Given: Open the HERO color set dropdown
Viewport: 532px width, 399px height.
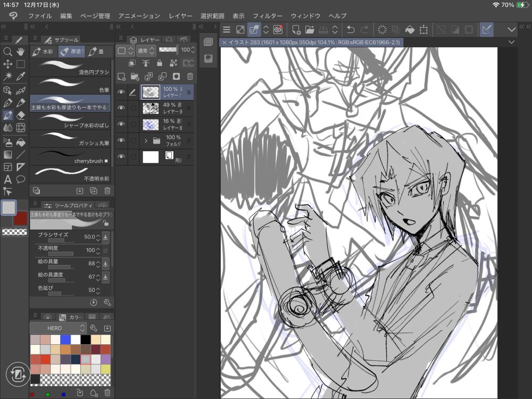Looking at the screenshot, I should [58, 328].
